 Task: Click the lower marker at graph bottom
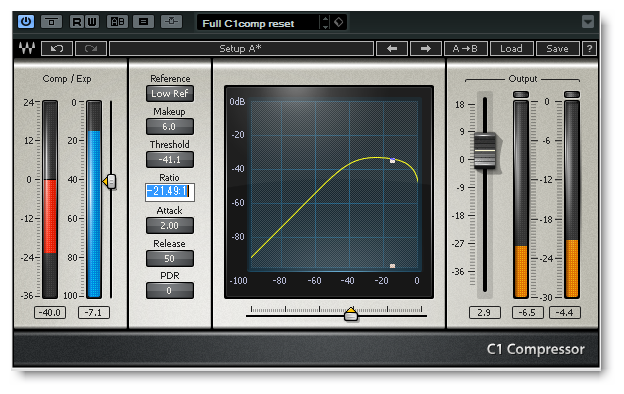pos(392,266)
